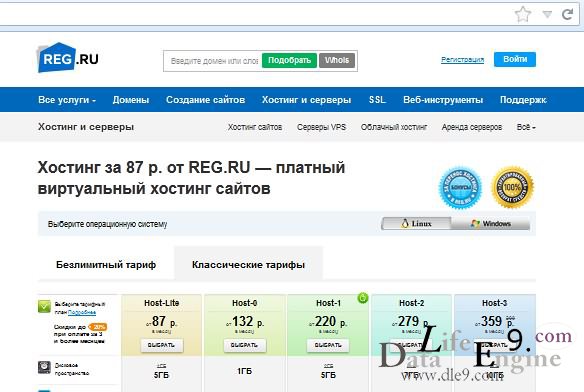Open the SSL menu item
This screenshot has height=392, width=584.
377,100
